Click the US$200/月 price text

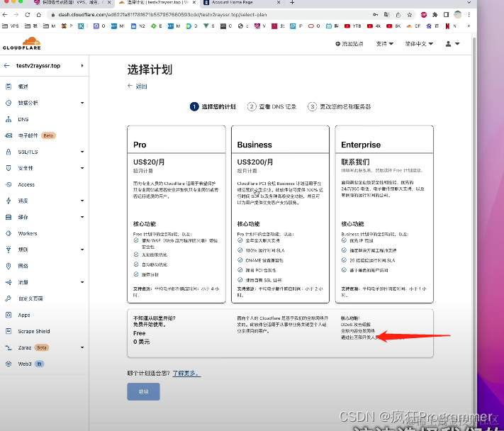tap(255, 162)
